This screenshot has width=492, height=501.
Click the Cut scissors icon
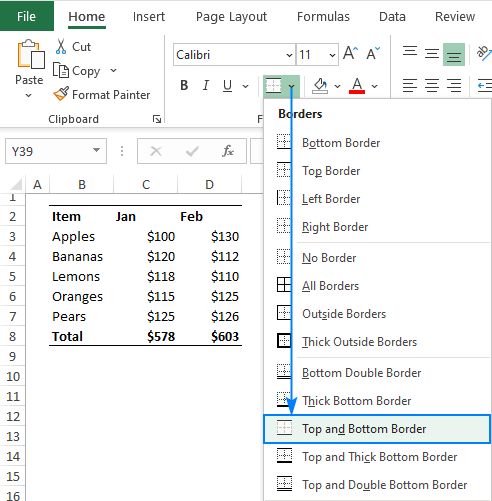coord(61,46)
